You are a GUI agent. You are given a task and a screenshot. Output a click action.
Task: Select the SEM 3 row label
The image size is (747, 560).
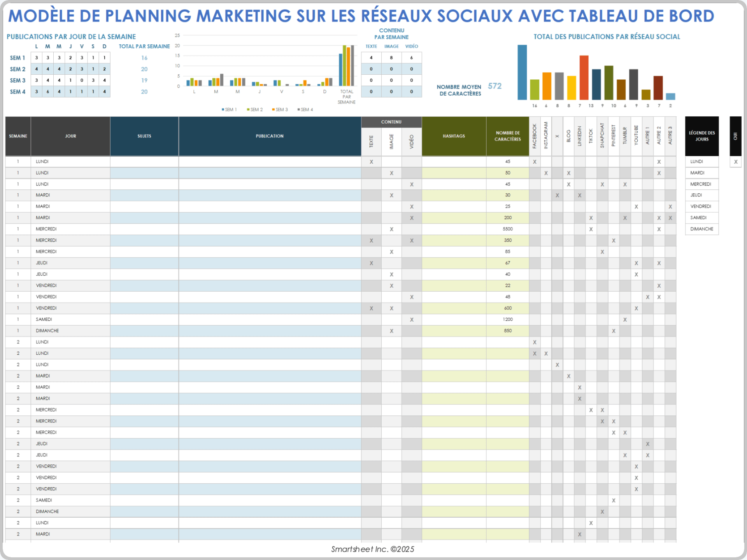point(18,80)
